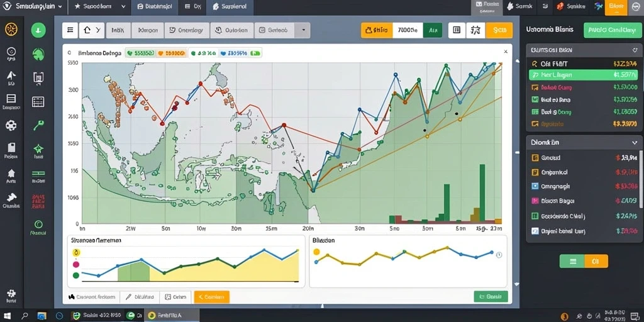The width and height of the screenshot is (644, 322).
Task: Open the gear settings icon at sidebar bottom
Action: [x=11, y=293]
